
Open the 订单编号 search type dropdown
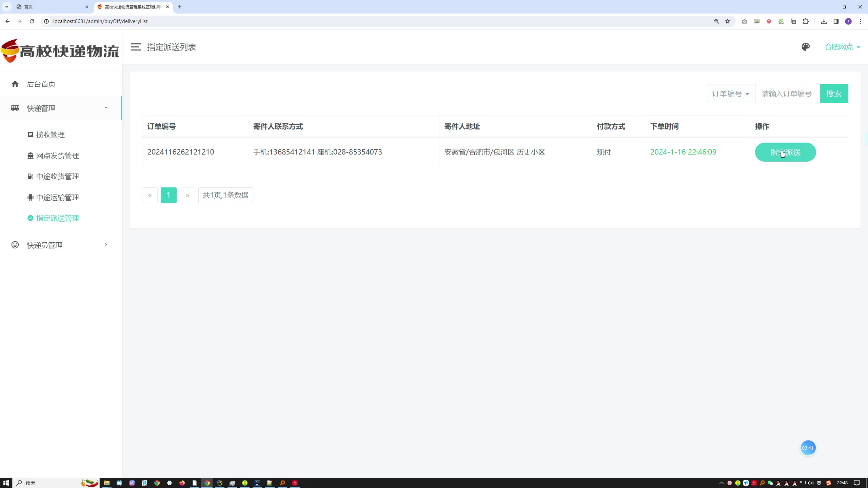pyautogui.click(x=731, y=94)
